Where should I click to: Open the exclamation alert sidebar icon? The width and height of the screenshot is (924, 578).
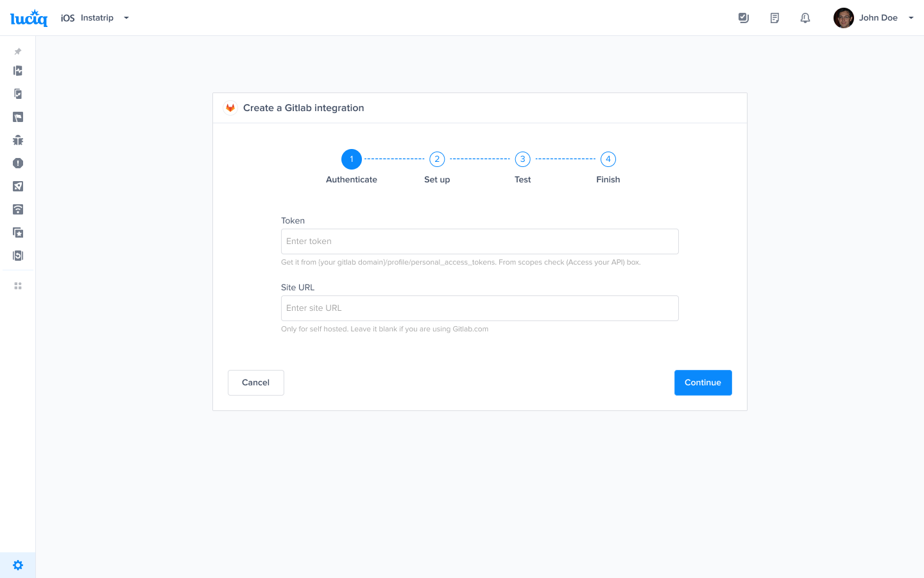click(18, 163)
